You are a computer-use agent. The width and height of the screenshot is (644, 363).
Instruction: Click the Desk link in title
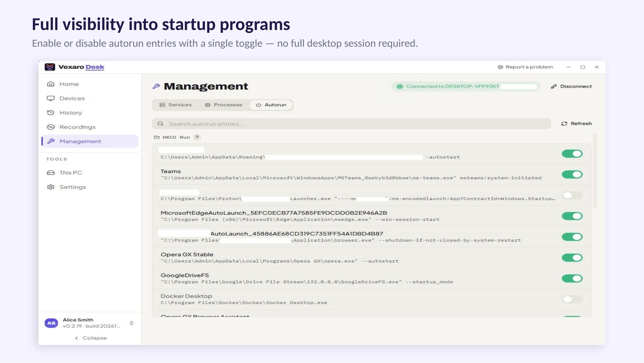(x=95, y=67)
